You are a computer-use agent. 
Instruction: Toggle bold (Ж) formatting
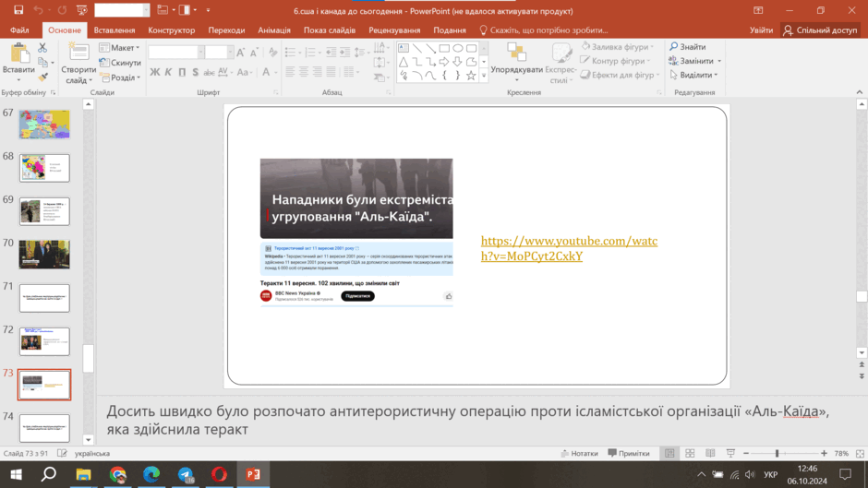[x=155, y=72]
